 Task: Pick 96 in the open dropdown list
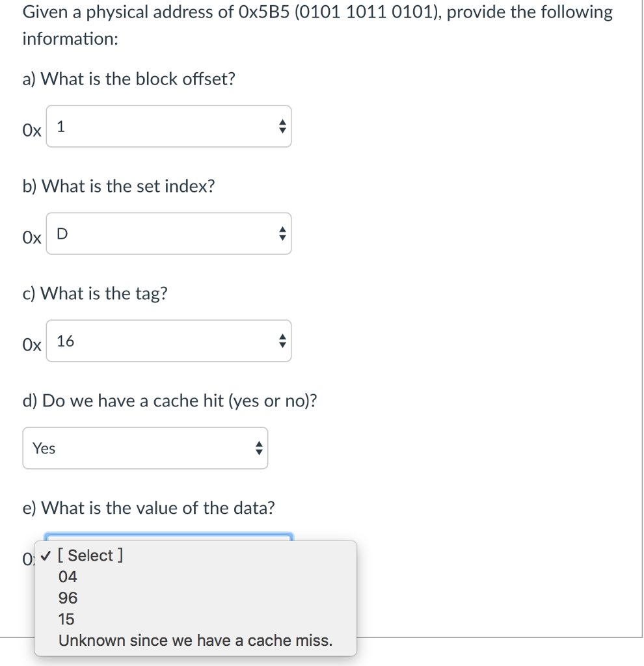click(x=68, y=598)
